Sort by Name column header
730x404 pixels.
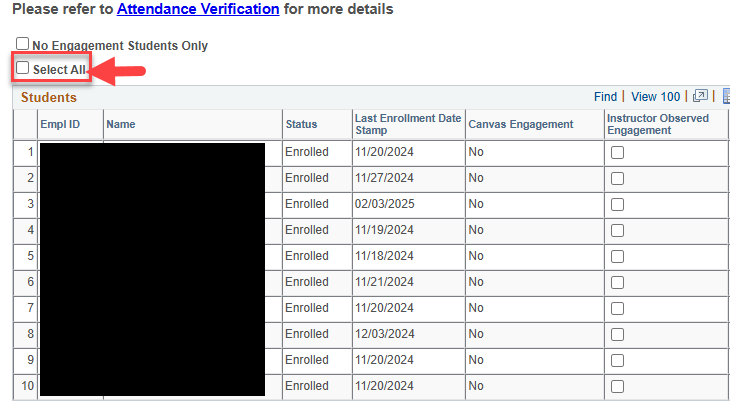click(x=121, y=124)
